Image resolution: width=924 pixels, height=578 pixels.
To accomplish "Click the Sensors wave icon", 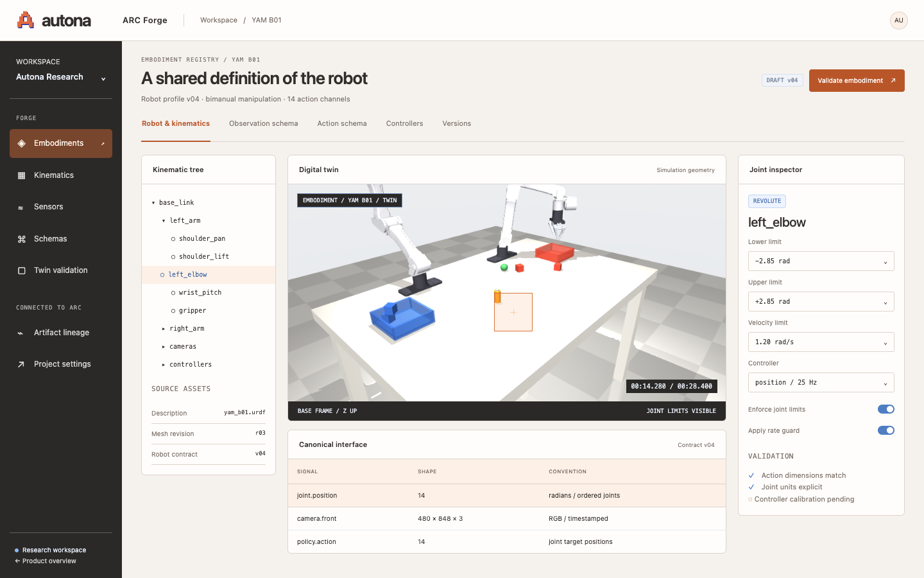I will pyautogui.click(x=21, y=207).
